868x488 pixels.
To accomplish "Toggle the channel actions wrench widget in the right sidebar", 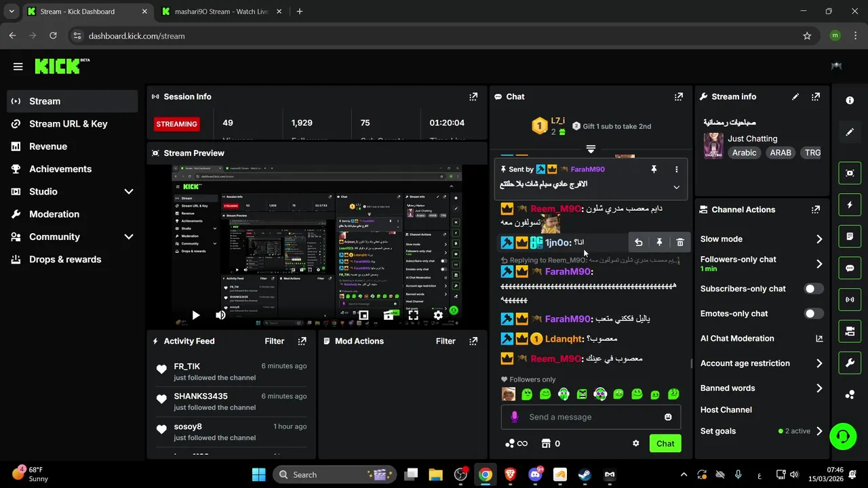I will [x=850, y=363].
